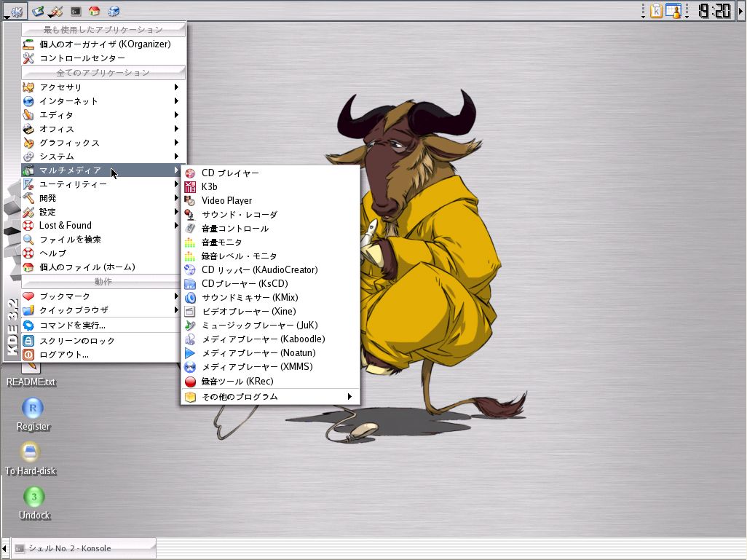Open サウンドミキサー (KMix)
The width and height of the screenshot is (747, 560).
[x=270, y=297]
